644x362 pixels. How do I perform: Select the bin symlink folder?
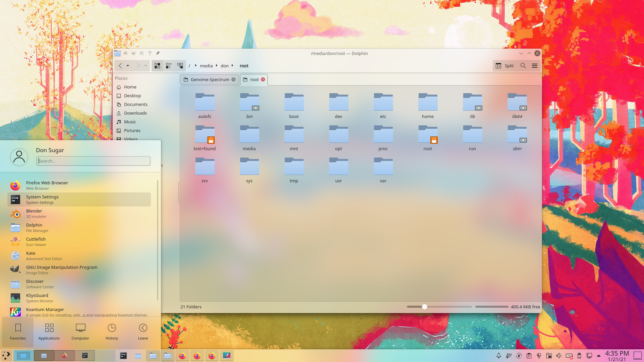point(249,106)
